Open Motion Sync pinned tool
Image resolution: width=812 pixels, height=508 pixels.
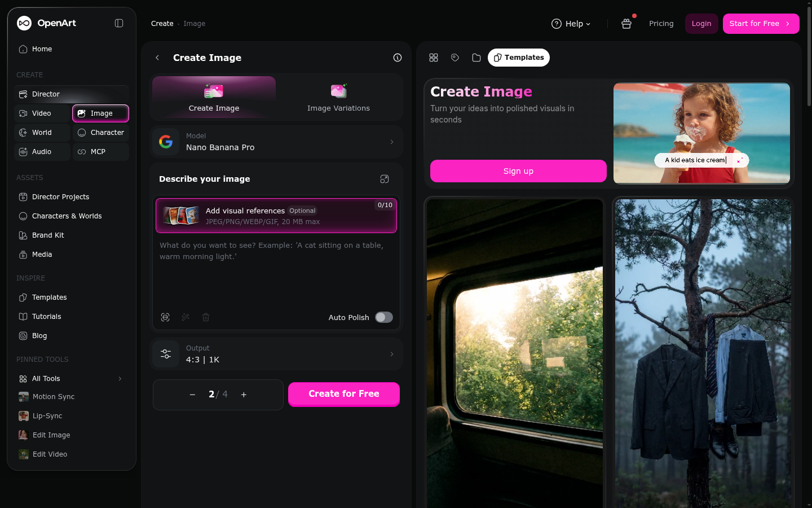coord(72,397)
